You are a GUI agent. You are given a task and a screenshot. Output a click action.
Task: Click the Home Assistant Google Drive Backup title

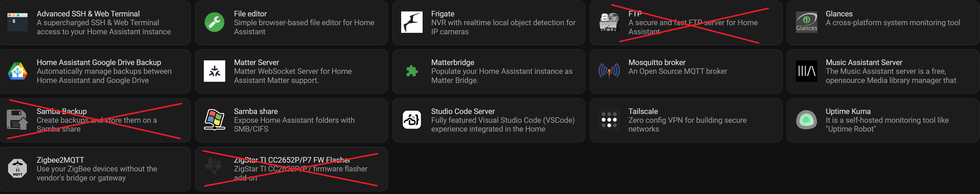(x=99, y=62)
